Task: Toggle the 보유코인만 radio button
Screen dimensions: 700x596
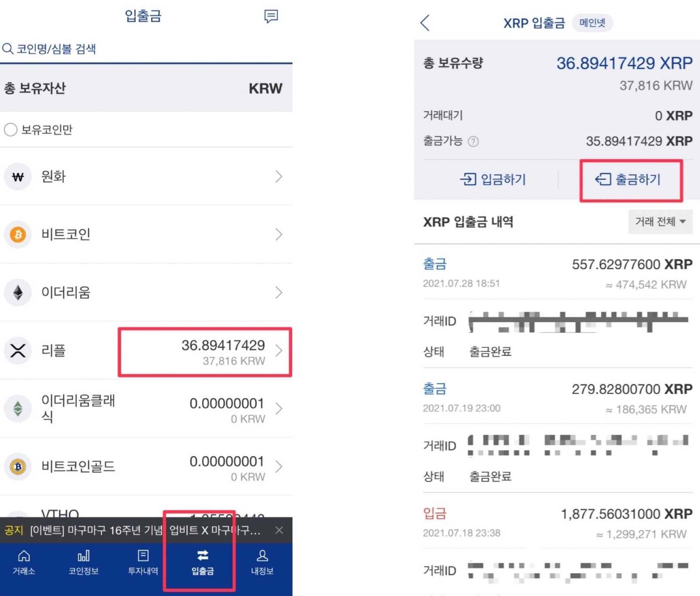Action: pyautogui.click(x=11, y=130)
